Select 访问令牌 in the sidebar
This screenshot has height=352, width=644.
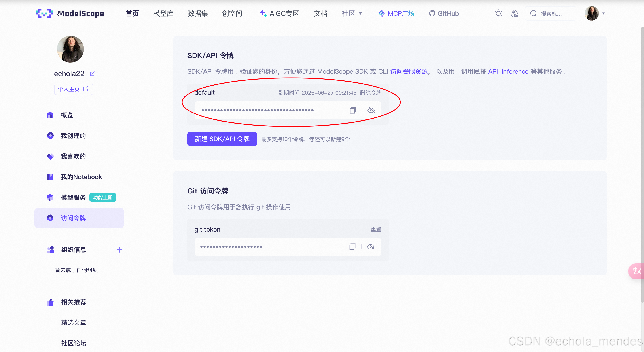tap(79, 218)
